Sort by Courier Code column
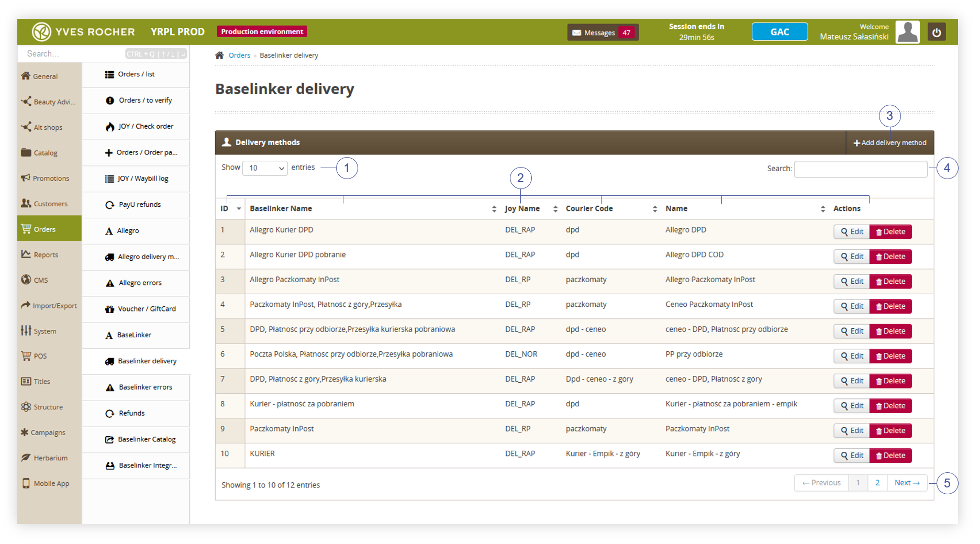Image resolution: width=980 pixels, height=544 pixels. pos(611,208)
